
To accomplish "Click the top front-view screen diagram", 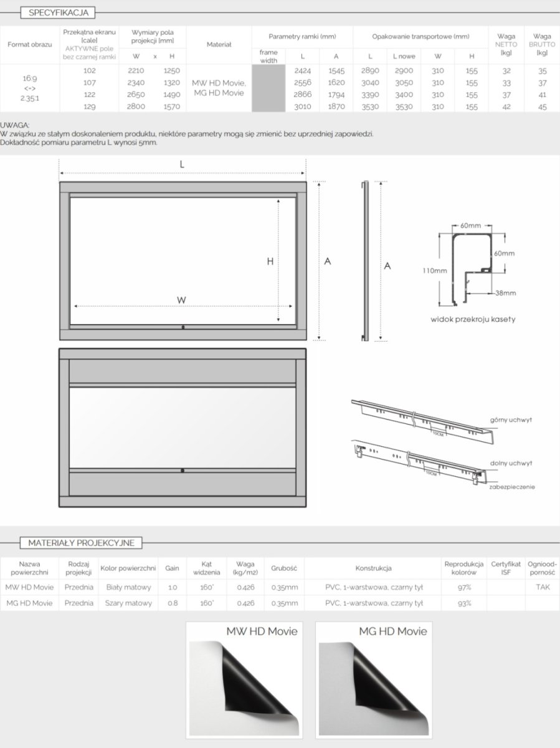I will (183, 261).
